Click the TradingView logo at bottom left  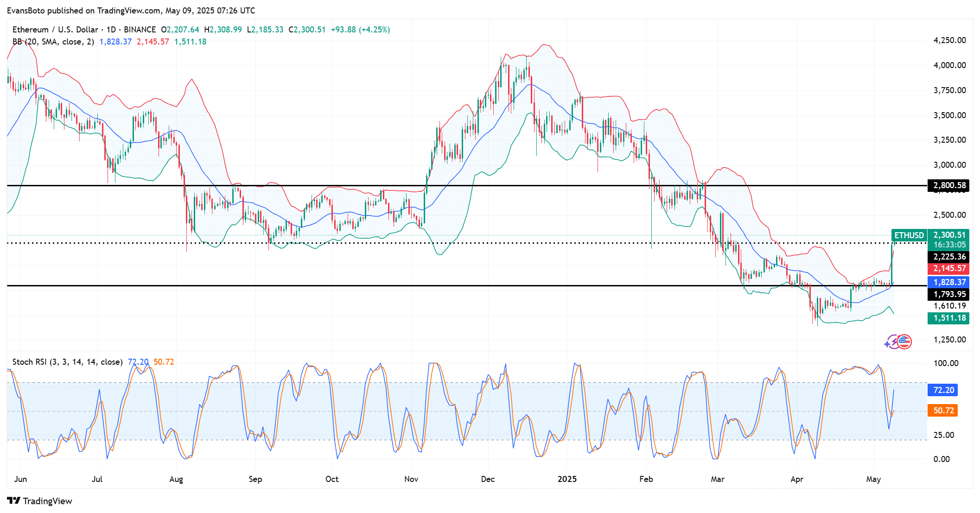tap(14, 500)
